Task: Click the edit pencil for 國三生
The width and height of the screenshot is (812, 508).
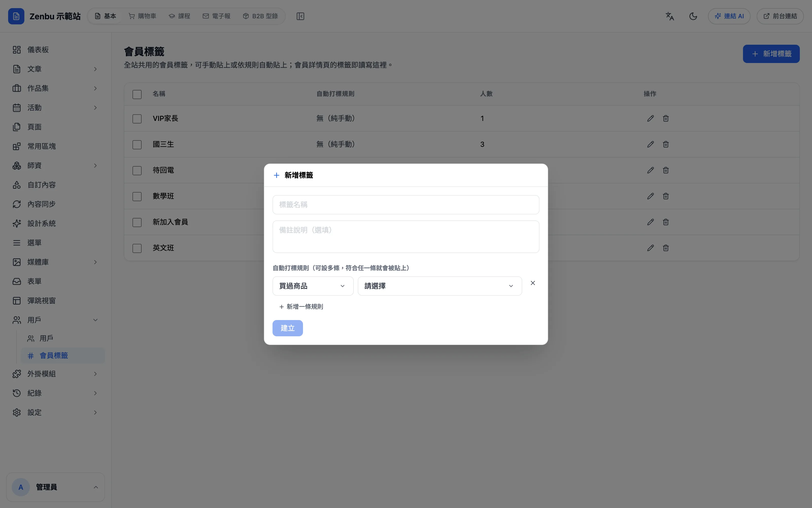Action: pyautogui.click(x=650, y=144)
